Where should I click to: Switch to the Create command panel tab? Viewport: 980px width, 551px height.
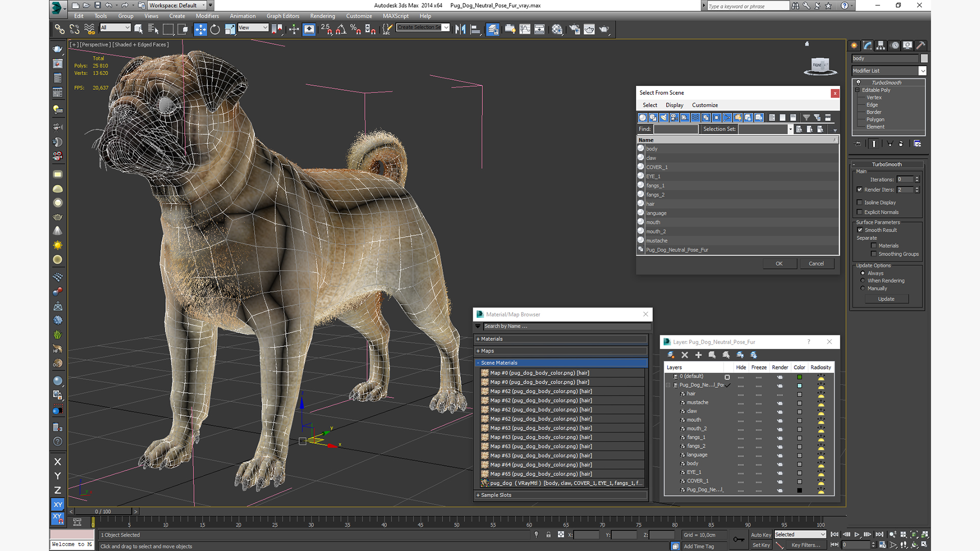click(x=854, y=45)
